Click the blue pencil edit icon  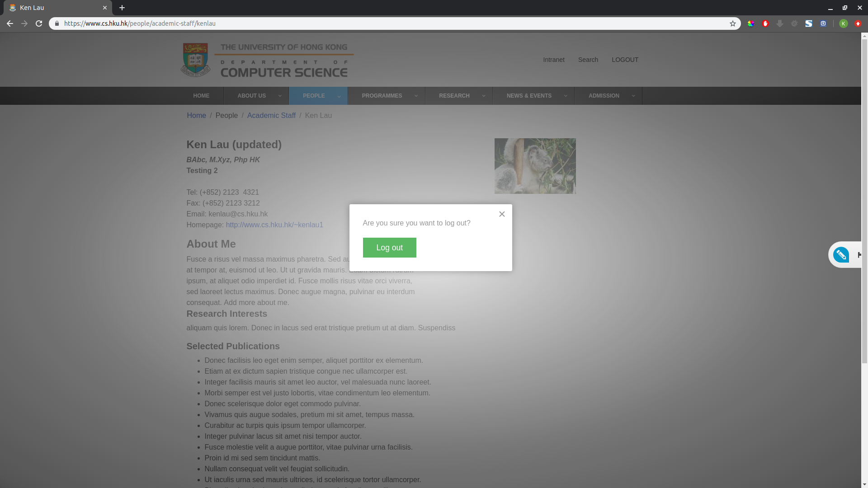841,255
